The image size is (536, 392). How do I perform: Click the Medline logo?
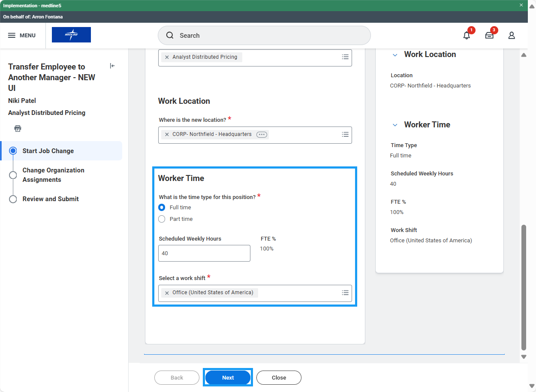[71, 35]
